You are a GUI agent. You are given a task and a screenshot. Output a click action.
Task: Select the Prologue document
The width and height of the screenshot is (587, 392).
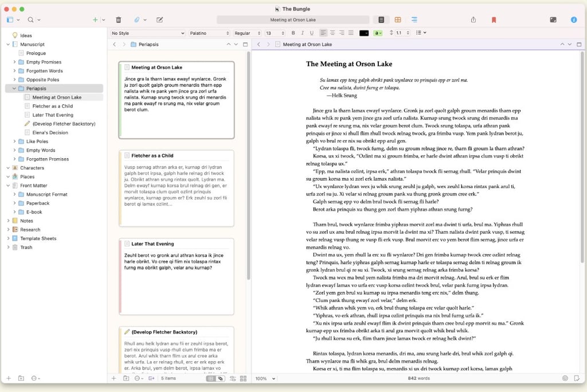tap(36, 53)
